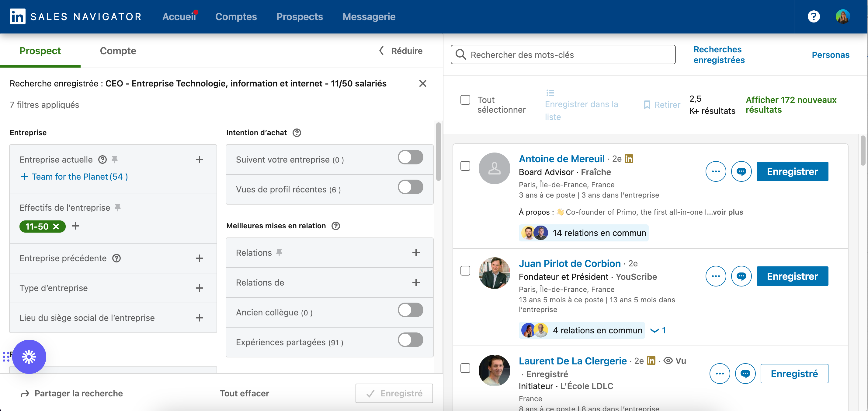The height and width of the screenshot is (411, 868).
Task: Close the saved search banner
Action: pyautogui.click(x=422, y=83)
